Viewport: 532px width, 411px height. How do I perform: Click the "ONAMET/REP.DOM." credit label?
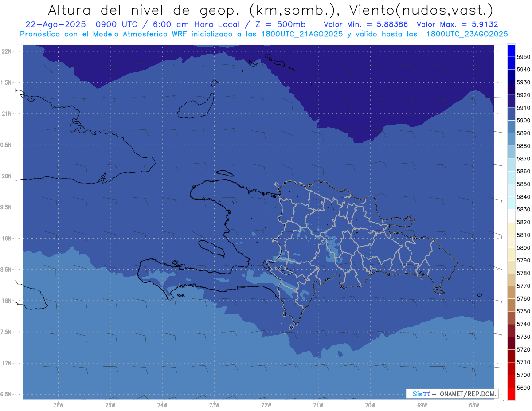tap(467, 394)
